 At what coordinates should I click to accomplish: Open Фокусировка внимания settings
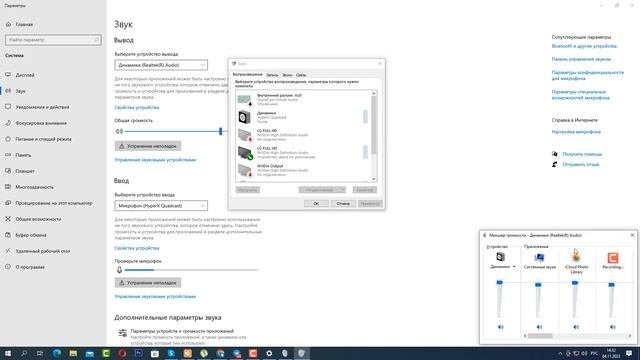(41, 123)
